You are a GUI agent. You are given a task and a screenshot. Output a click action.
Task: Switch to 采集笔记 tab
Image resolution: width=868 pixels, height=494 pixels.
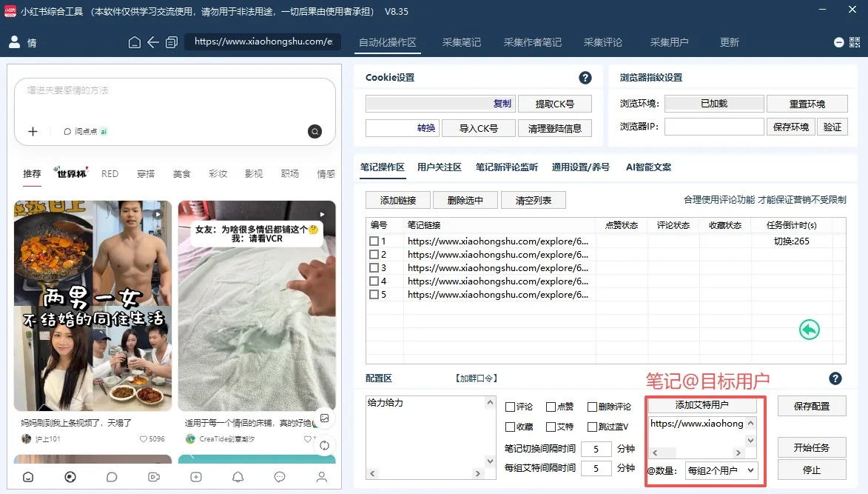(462, 43)
